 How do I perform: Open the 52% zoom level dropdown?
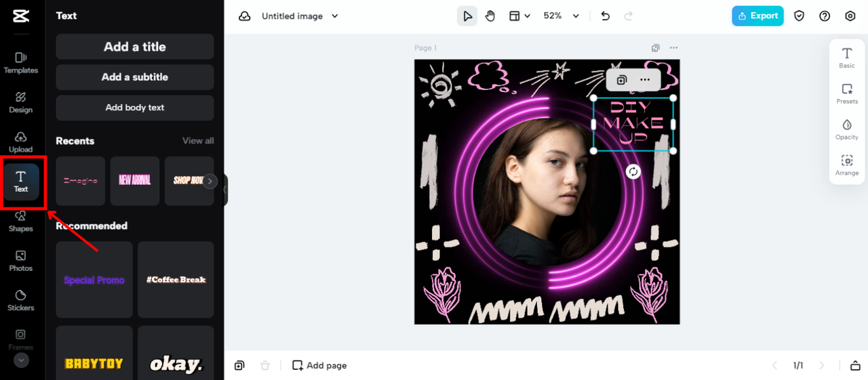[x=561, y=16]
